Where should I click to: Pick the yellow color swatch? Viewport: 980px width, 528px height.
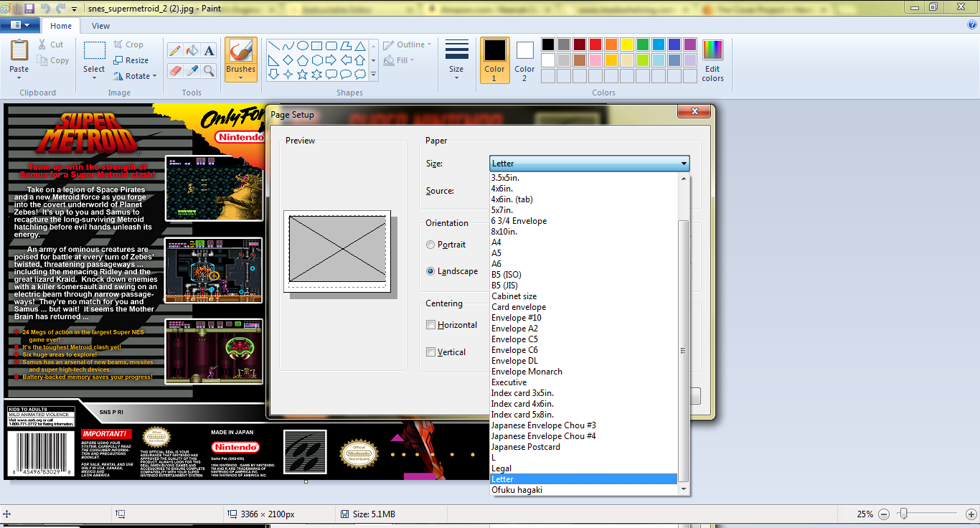[626, 44]
